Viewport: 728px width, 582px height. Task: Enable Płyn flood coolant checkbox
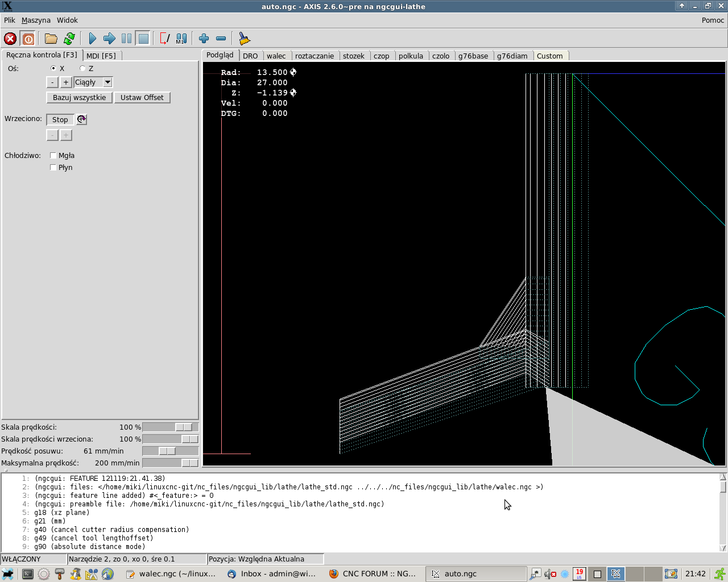pos(53,167)
